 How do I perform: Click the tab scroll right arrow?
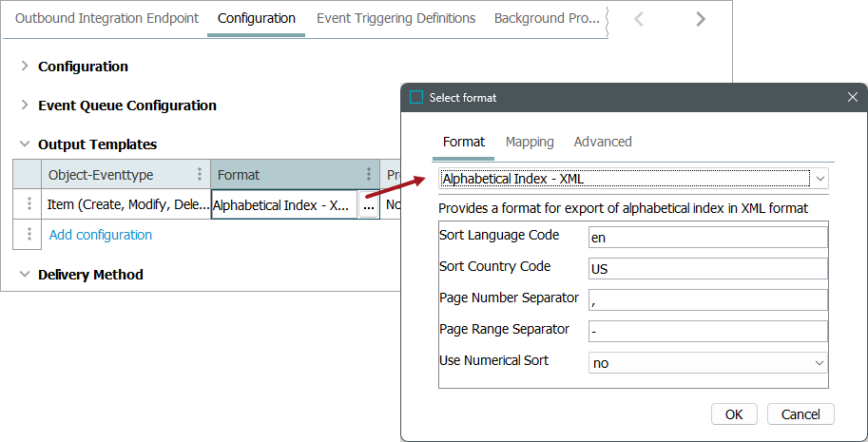click(701, 19)
